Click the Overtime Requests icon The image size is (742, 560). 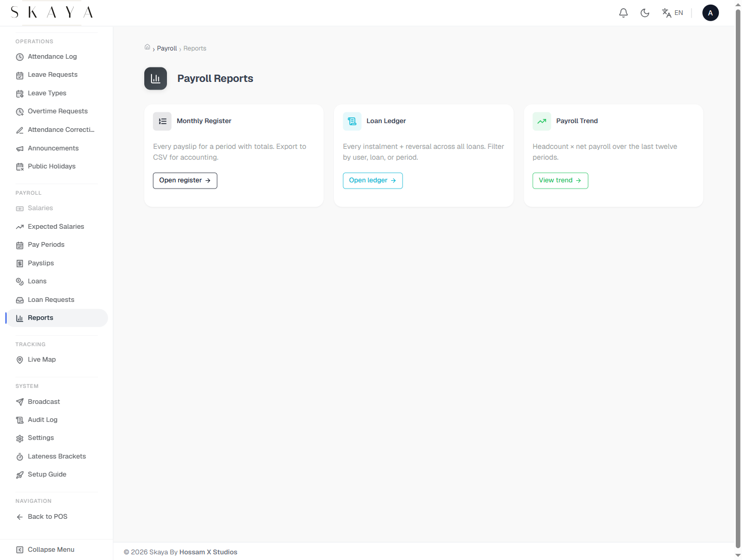[20, 112]
